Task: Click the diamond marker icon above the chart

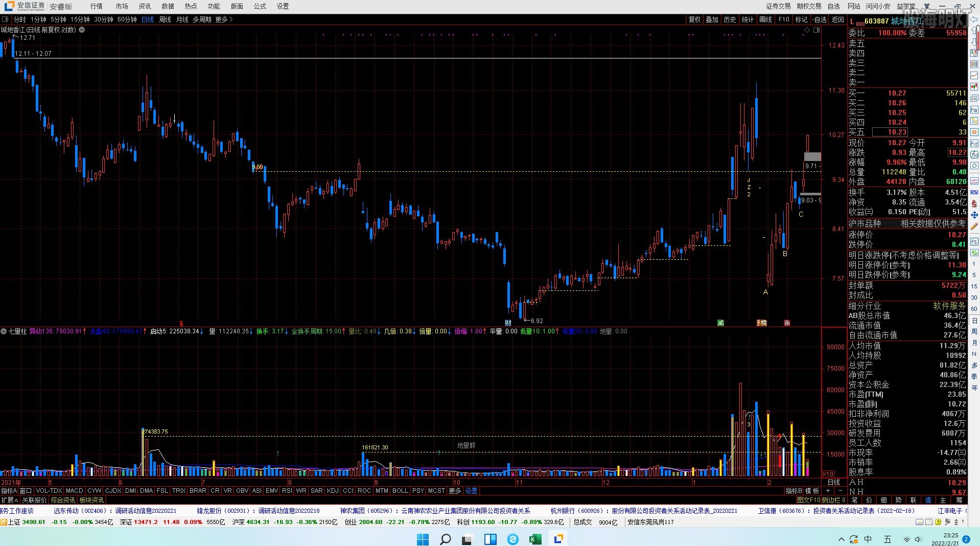Action: coord(807,30)
